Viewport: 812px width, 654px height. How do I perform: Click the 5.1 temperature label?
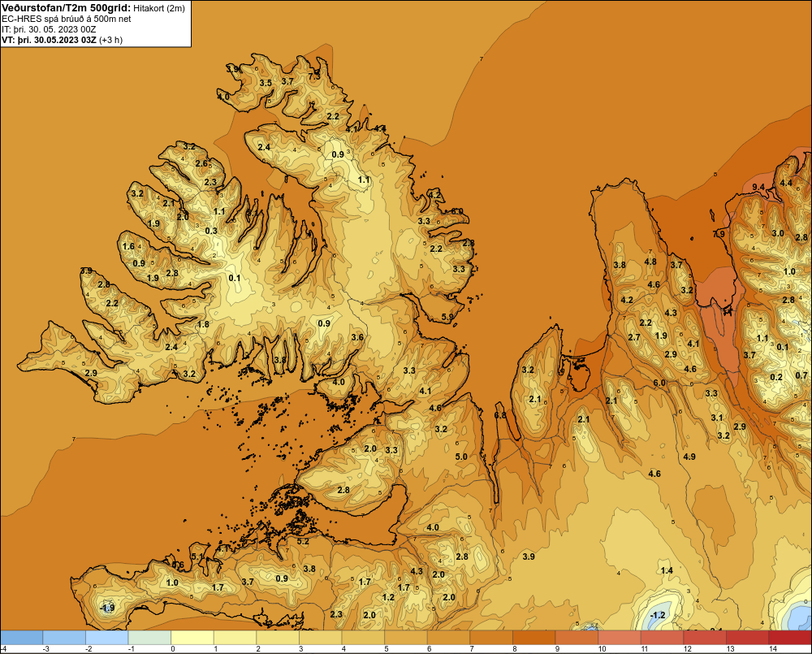point(197,557)
